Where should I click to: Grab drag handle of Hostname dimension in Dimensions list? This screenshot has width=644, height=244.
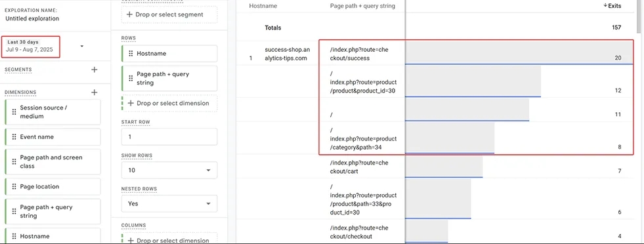14,236
